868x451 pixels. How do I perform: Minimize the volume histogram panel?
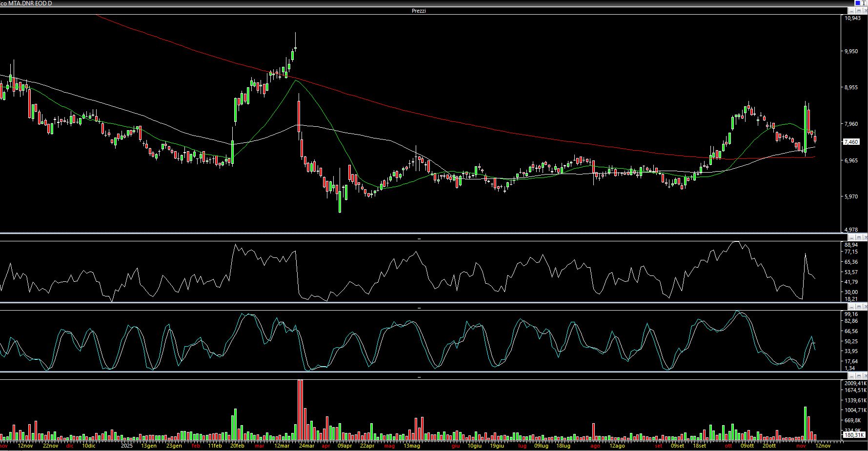point(851,376)
